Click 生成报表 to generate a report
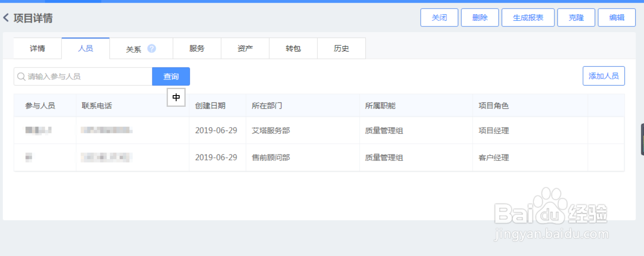Screen dimensions: 644x256 pyautogui.click(x=528, y=17)
